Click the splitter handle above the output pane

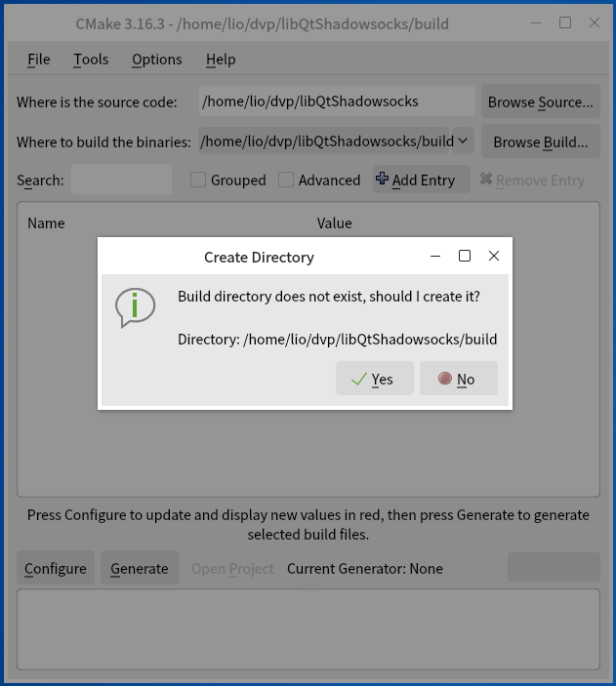[309, 585]
